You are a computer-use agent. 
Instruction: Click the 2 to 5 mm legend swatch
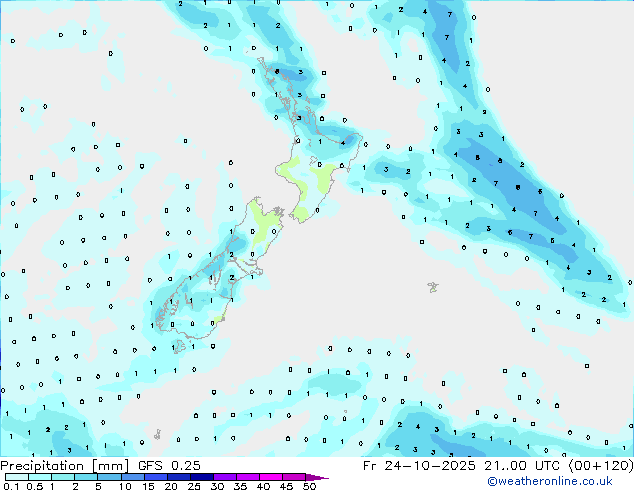point(86,477)
